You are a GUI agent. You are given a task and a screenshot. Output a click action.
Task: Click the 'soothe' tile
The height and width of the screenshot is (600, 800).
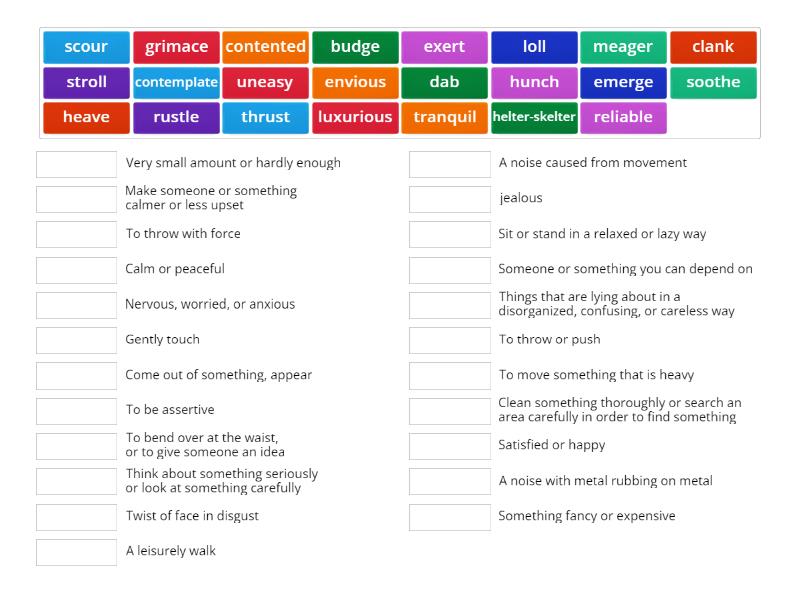[713, 82]
